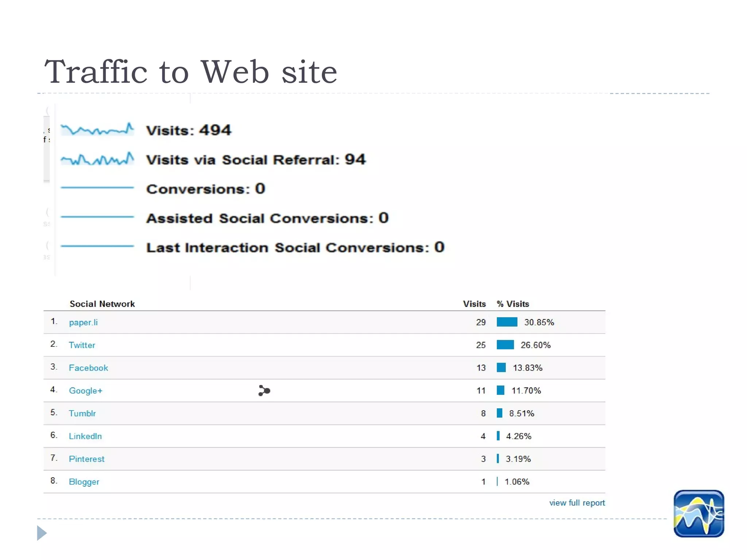The image size is (747, 560).
Task: Open the paper.li social network link
Action: [x=83, y=322]
